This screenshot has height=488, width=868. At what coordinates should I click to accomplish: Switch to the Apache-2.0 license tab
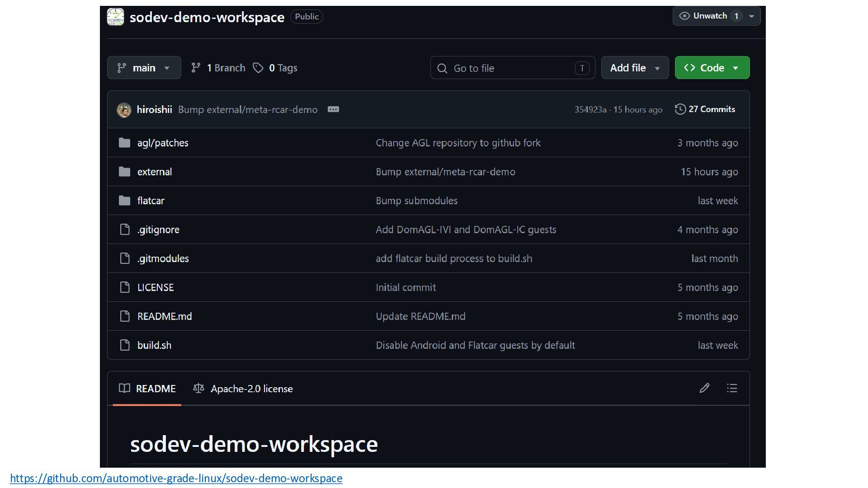pos(243,389)
